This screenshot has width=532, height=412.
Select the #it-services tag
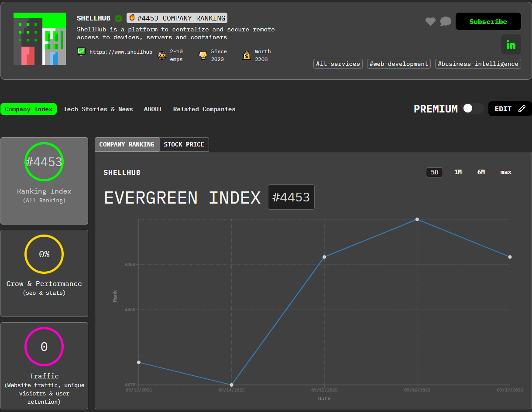tap(338, 64)
